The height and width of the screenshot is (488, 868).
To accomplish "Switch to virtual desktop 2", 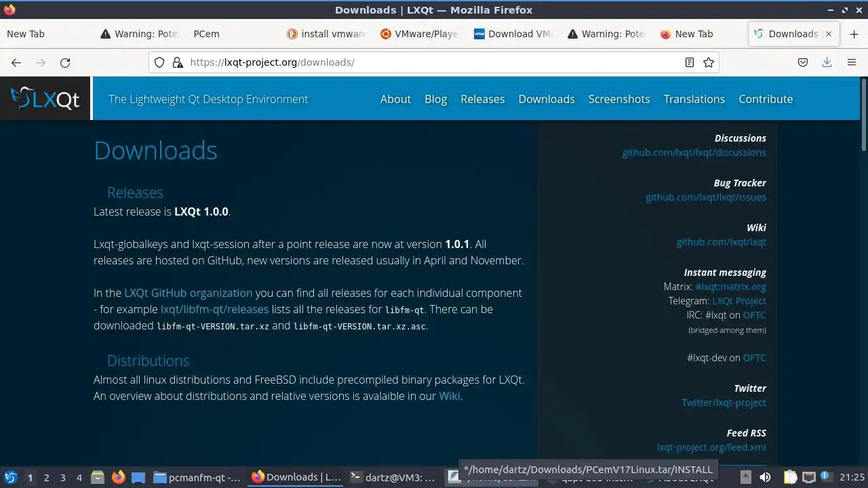I will 46,477.
